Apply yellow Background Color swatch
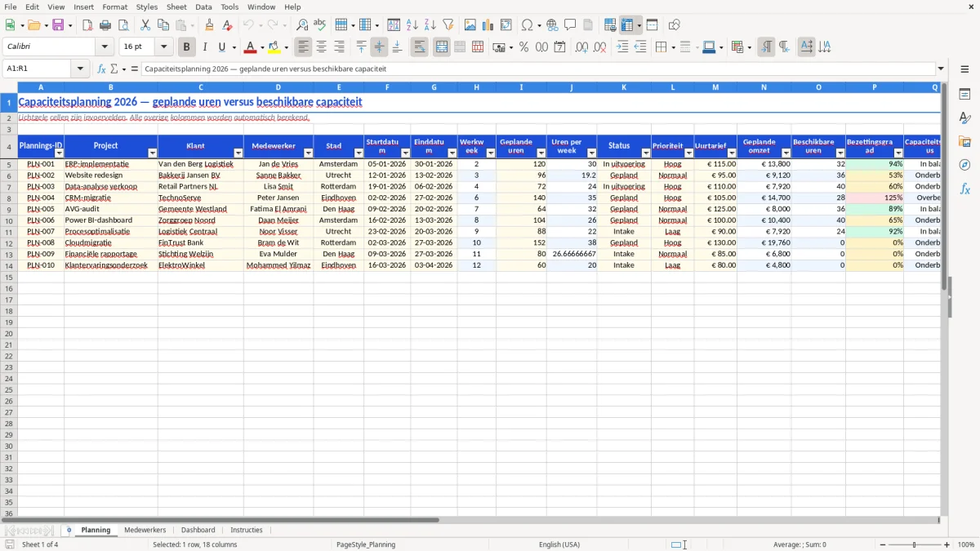This screenshot has height=551, width=980. (274, 47)
